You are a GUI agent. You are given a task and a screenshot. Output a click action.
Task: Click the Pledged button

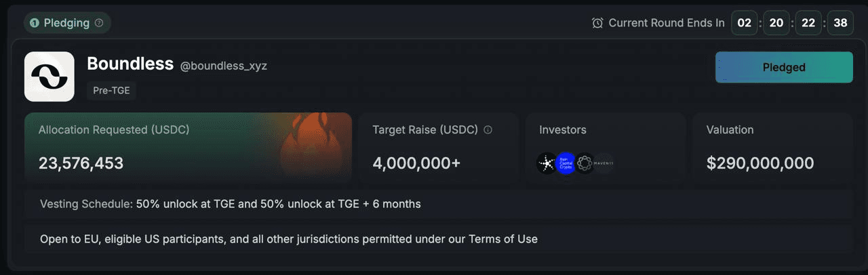[x=784, y=67]
